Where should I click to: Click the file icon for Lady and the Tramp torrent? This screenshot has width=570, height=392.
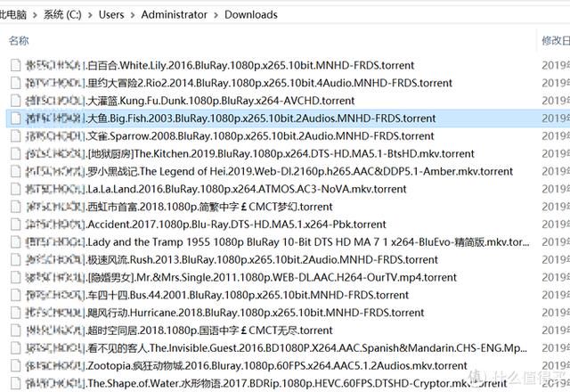pyautogui.click(x=15, y=242)
